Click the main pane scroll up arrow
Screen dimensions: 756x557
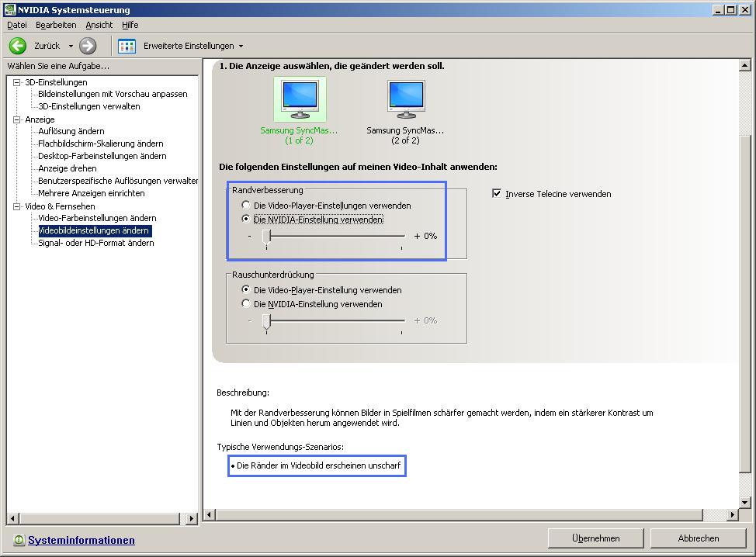[x=744, y=65]
